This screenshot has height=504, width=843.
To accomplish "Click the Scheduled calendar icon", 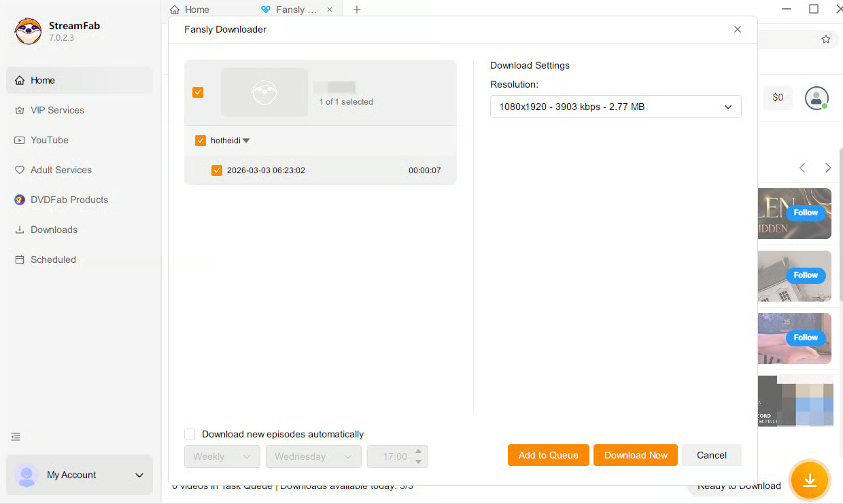I will tap(20, 259).
